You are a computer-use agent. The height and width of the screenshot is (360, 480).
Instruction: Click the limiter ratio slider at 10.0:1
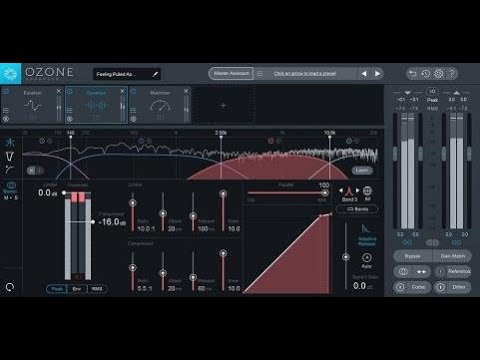pos(133,203)
